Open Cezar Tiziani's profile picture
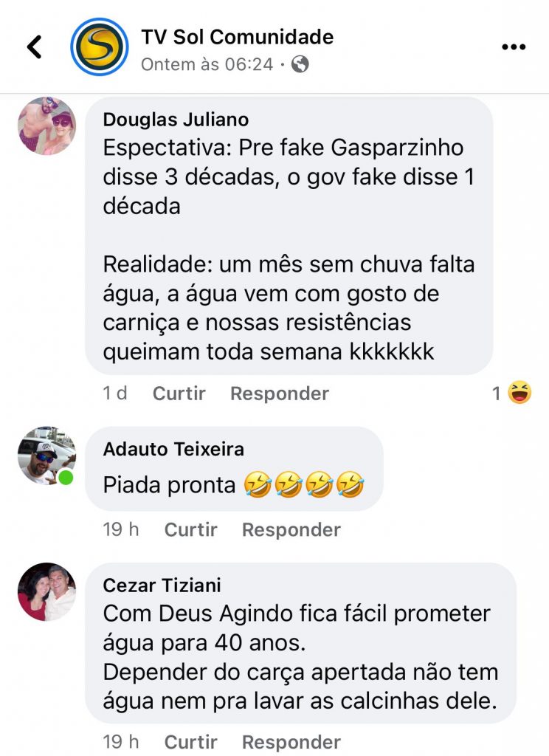This screenshot has height=756, width=549. [46, 591]
